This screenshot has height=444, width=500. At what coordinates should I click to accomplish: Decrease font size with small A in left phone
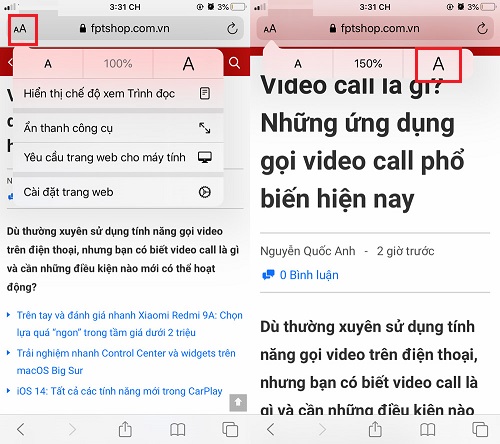[48, 64]
